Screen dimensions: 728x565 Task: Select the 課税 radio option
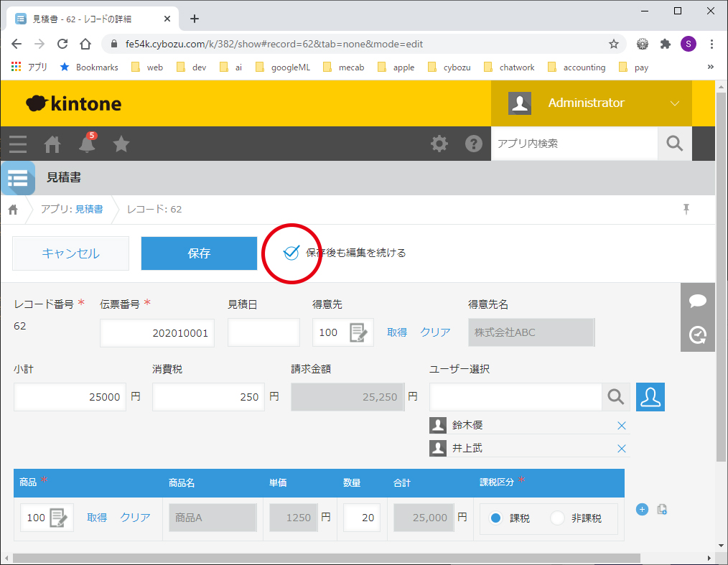click(496, 518)
